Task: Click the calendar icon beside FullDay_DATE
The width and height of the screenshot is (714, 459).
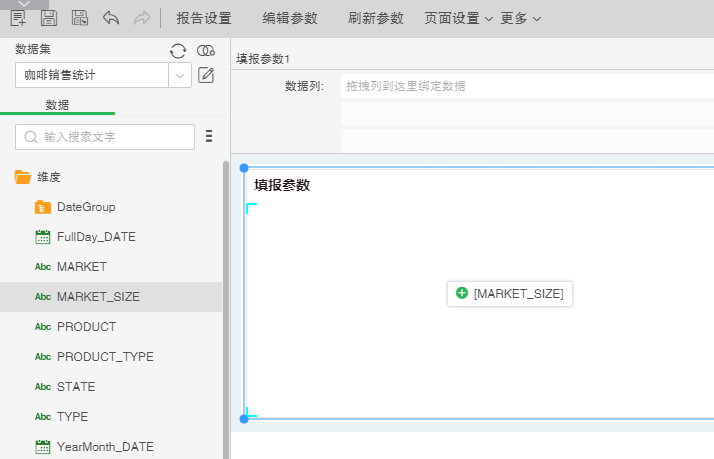Action: (43, 237)
